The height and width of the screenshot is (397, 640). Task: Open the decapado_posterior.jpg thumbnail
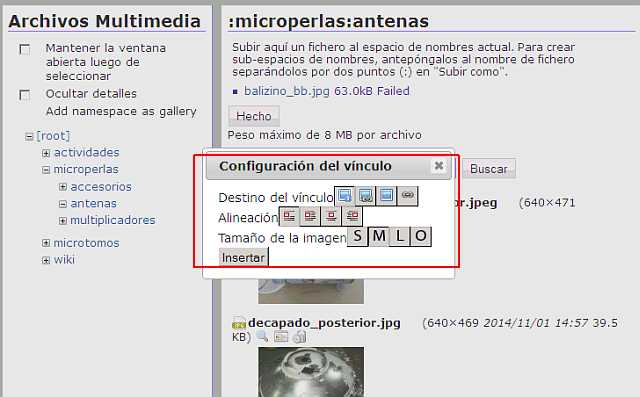pyautogui.click(x=311, y=372)
